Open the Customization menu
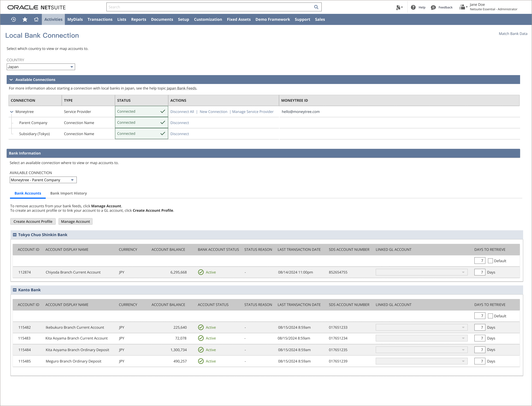The image size is (532, 406). pyautogui.click(x=208, y=19)
